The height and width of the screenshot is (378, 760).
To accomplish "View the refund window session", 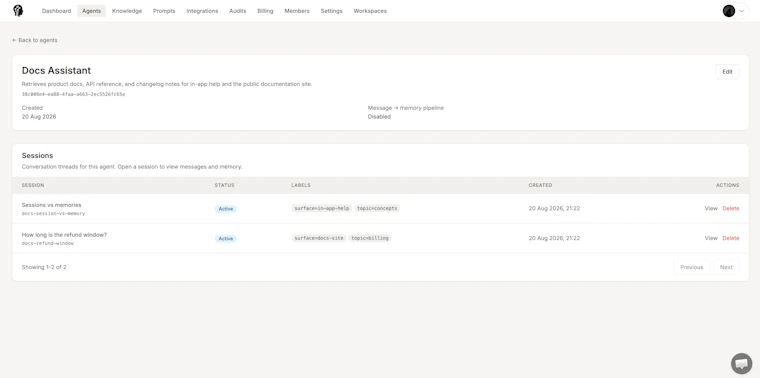I will tap(711, 238).
